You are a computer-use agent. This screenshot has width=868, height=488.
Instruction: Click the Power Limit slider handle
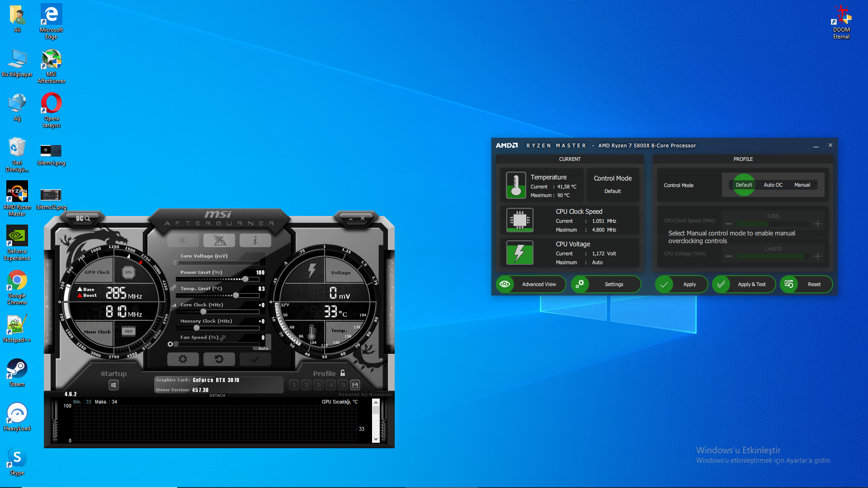[245, 279]
